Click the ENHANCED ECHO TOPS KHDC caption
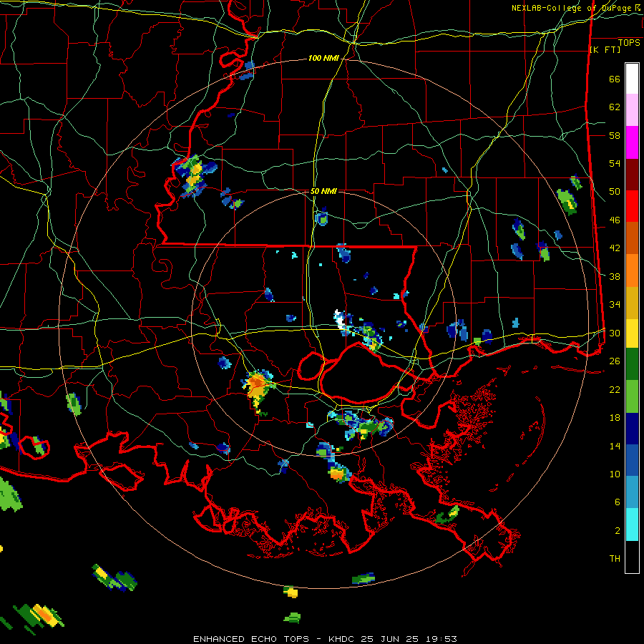 (x=325, y=639)
